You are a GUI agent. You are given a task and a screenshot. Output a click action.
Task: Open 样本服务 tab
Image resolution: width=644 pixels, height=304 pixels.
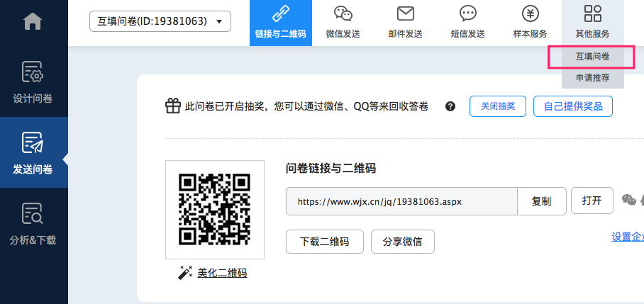531,23
